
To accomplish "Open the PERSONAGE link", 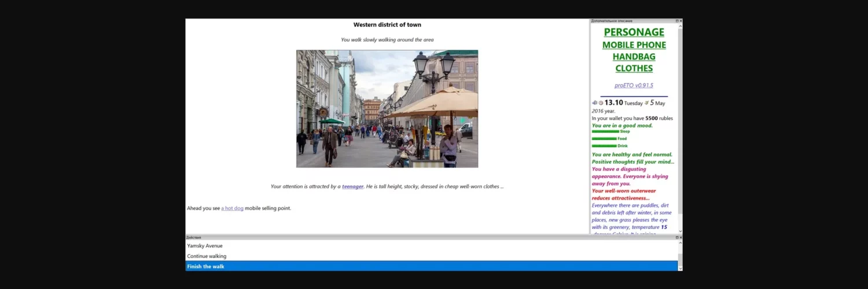I will (x=634, y=32).
